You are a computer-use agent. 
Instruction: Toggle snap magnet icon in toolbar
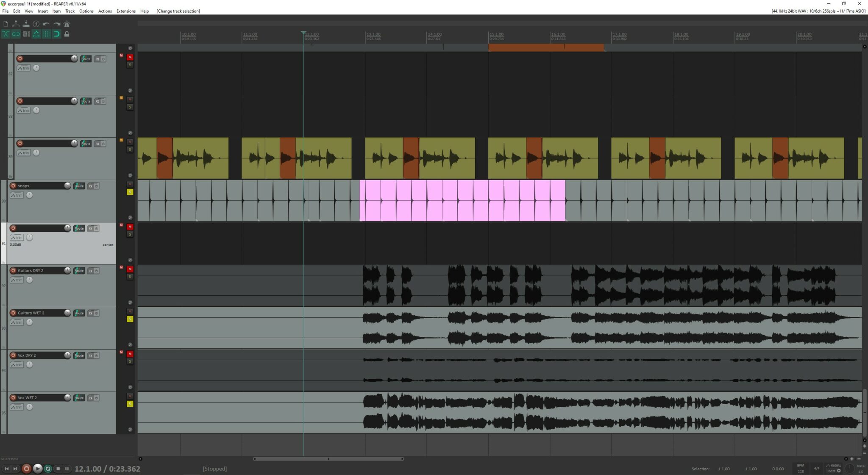click(x=56, y=34)
